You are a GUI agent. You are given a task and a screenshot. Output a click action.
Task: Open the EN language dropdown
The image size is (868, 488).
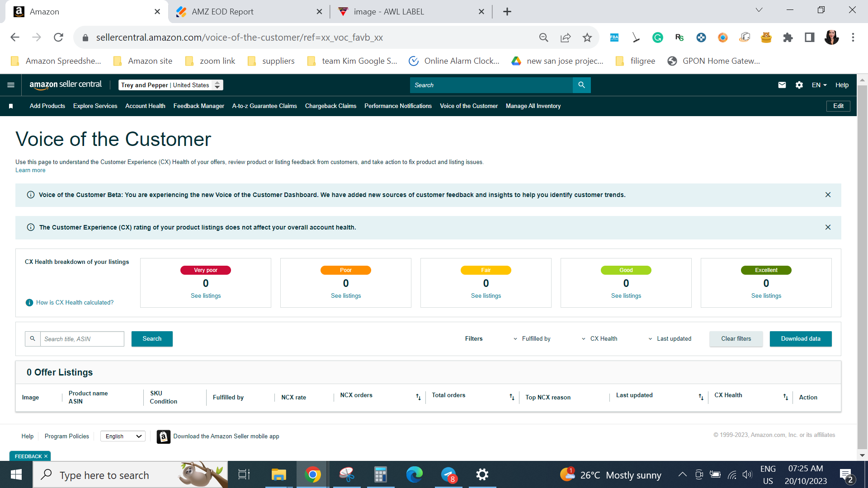pos(819,85)
